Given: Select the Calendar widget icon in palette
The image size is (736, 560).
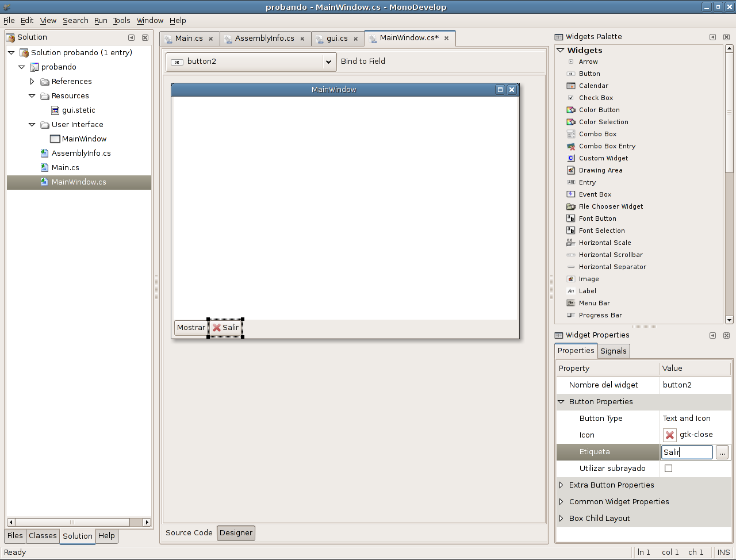Looking at the screenshot, I should (x=571, y=86).
